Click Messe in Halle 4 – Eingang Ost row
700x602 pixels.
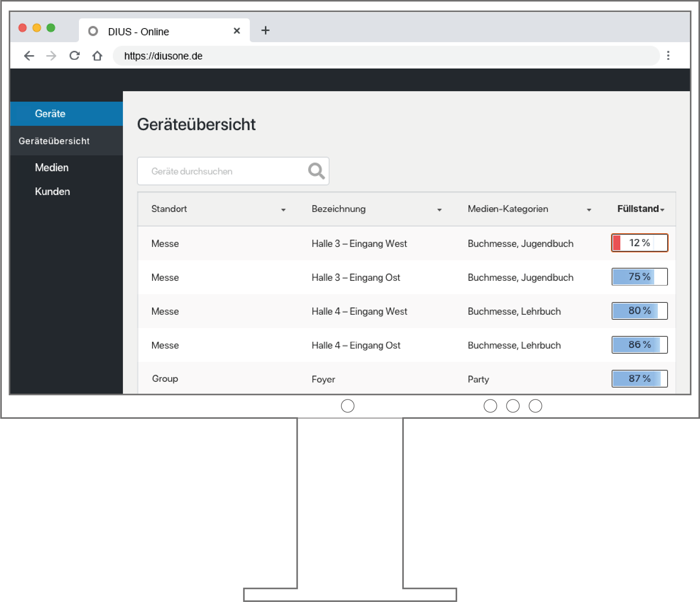pyautogui.click(x=165, y=345)
